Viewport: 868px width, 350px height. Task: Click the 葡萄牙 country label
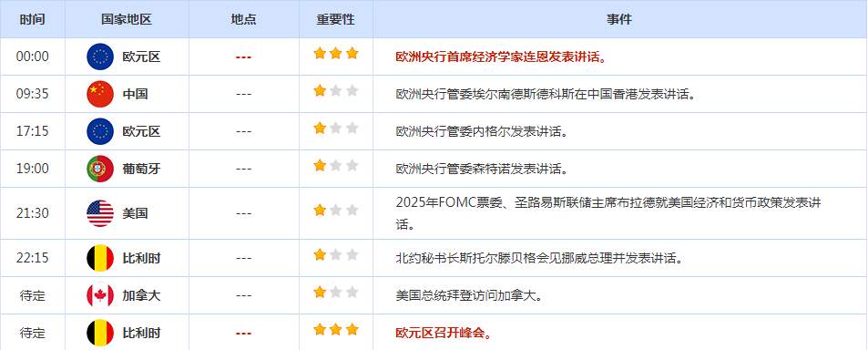[x=141, y=169]
